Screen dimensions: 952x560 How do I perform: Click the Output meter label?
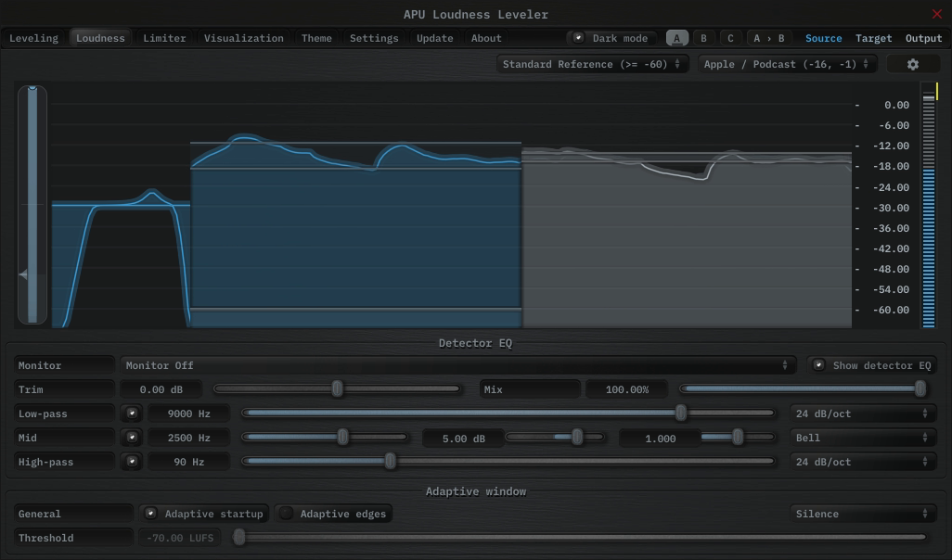923,38
